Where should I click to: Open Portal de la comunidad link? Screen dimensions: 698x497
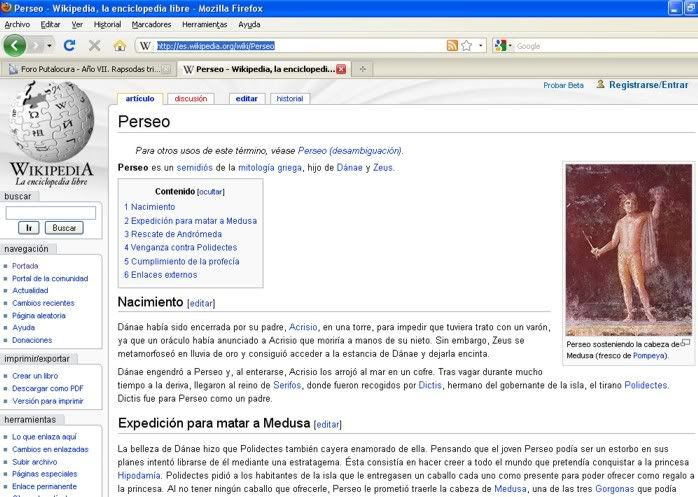(x=50, y=278)
